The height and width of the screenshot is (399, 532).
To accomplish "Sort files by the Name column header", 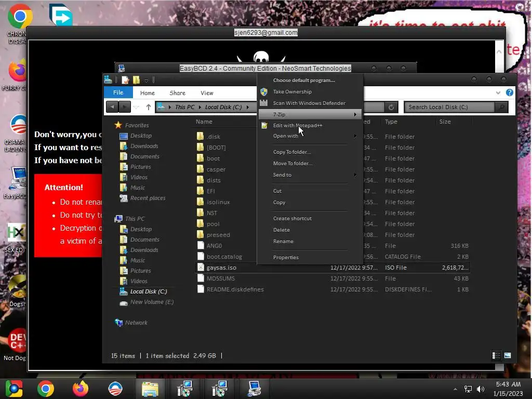I will tap(204, 122).
